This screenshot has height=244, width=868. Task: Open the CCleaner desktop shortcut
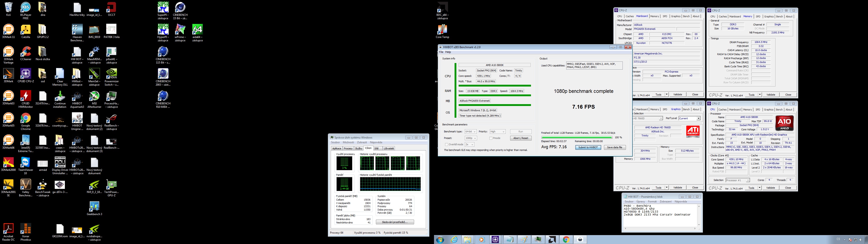tap(26, 53)
